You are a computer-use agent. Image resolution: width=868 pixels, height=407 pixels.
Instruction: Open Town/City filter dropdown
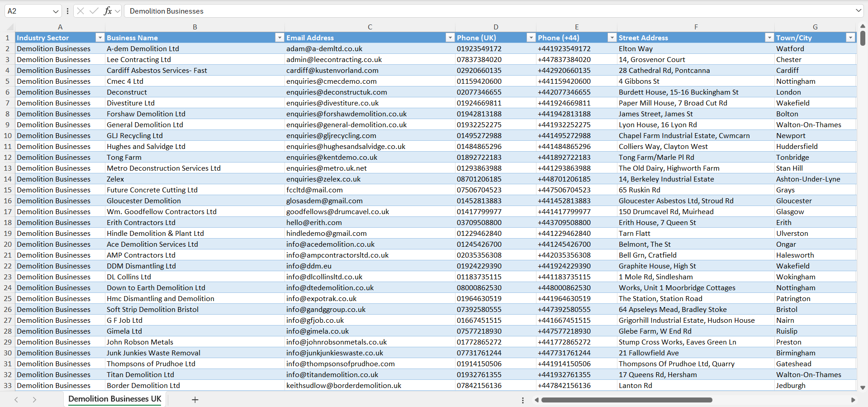point(851,38)
